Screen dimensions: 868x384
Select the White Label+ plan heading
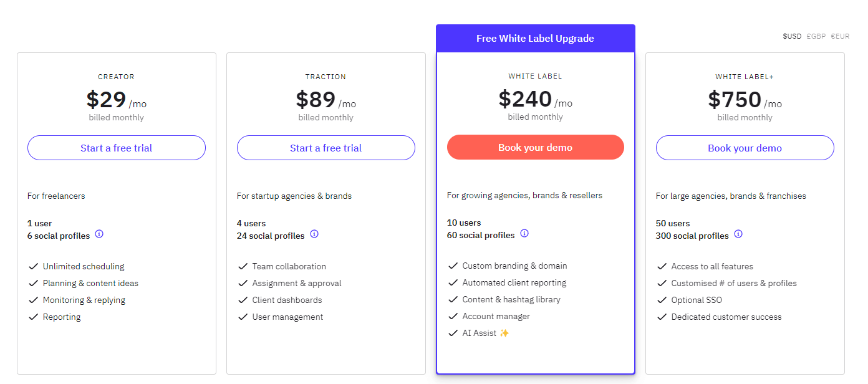[x=745, y=76]
